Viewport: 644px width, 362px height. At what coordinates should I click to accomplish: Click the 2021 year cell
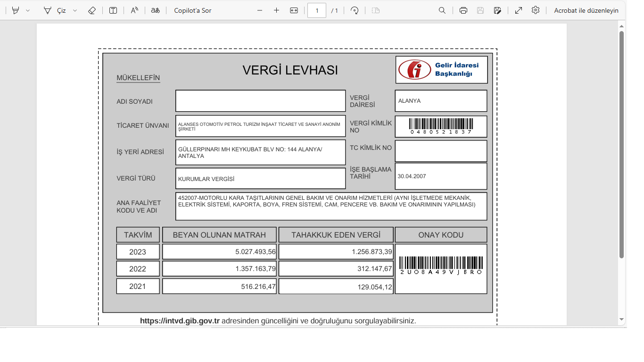pyautogui.click(x=138, y=286)
